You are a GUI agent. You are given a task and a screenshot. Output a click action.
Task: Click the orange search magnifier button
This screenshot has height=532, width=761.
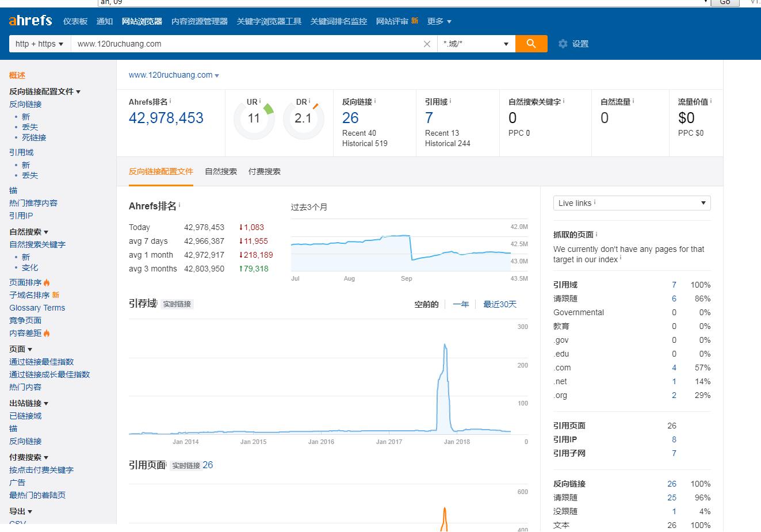pos(531,44)
